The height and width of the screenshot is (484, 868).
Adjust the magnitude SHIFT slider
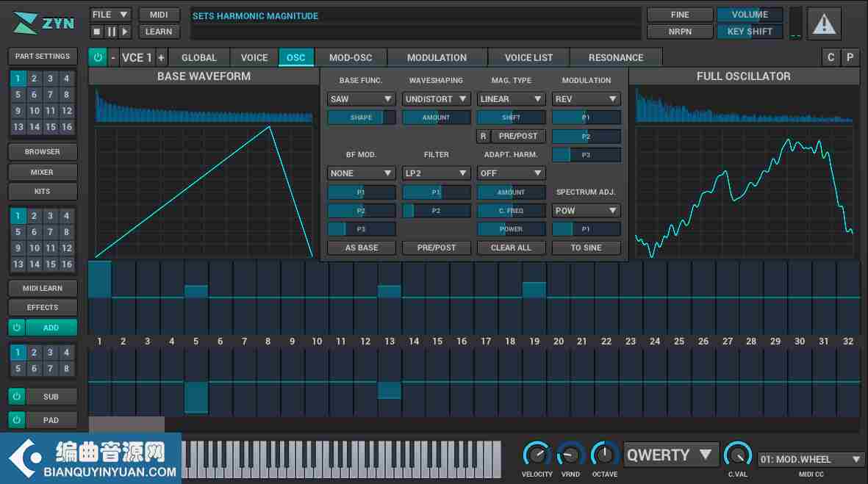pos(511,118)
